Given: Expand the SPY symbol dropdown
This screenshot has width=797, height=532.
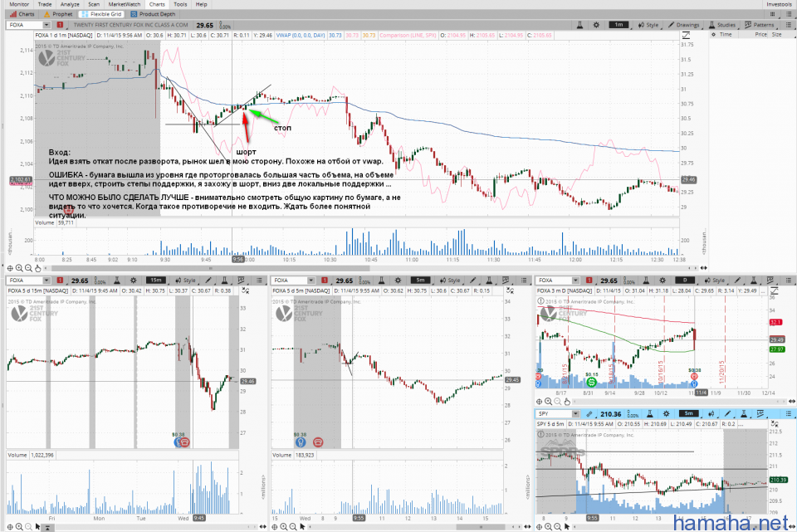Looking at the screenshot, I should pyautogui.click(x=575, y=414).
